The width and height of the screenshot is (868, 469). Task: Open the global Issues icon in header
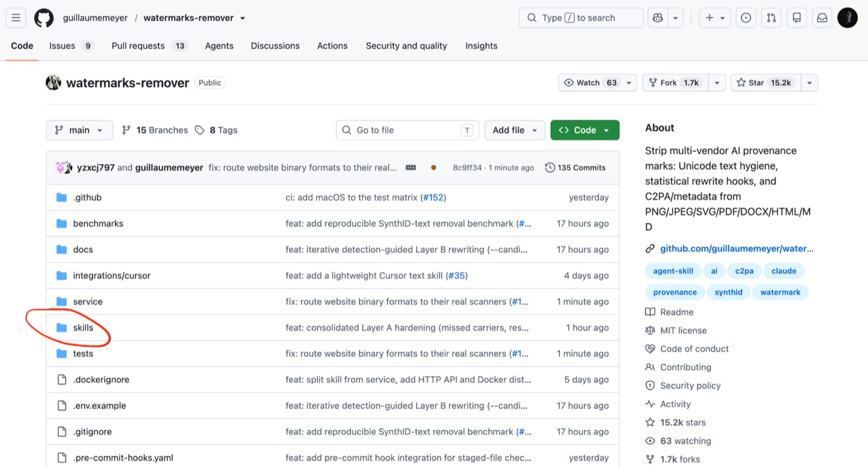tap(746, 18)
